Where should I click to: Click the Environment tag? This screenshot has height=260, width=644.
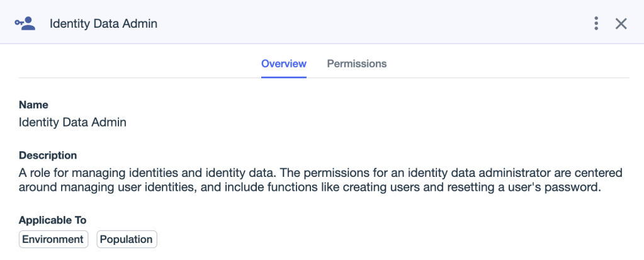pyautogui.click(x=53, y=239)
